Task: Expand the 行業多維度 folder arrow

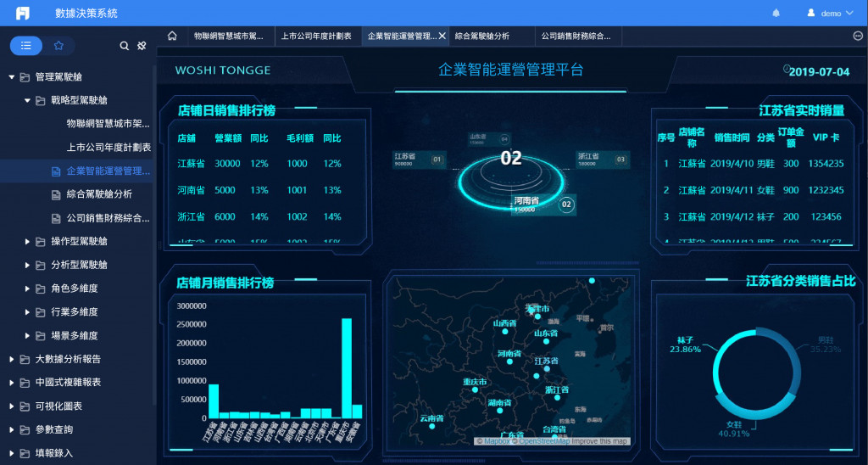Action: point(27,312)
